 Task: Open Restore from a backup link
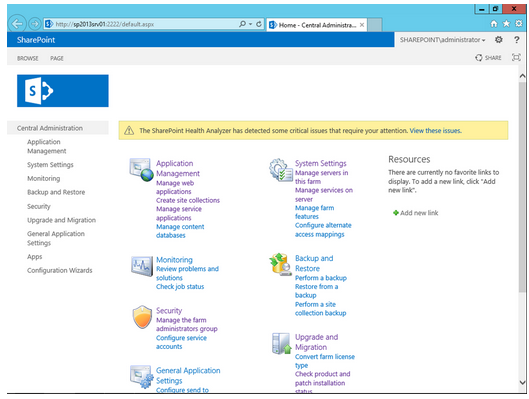pyautogui.click(x=316, y=291)
